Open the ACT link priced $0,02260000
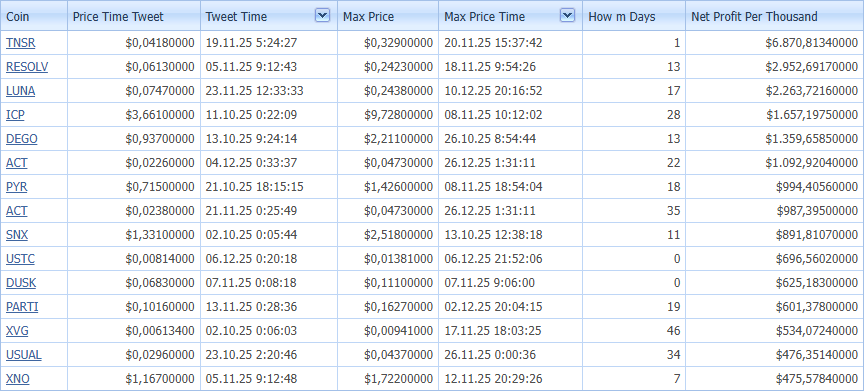Viewport: 864px width, 391px height. coord(17,162)
